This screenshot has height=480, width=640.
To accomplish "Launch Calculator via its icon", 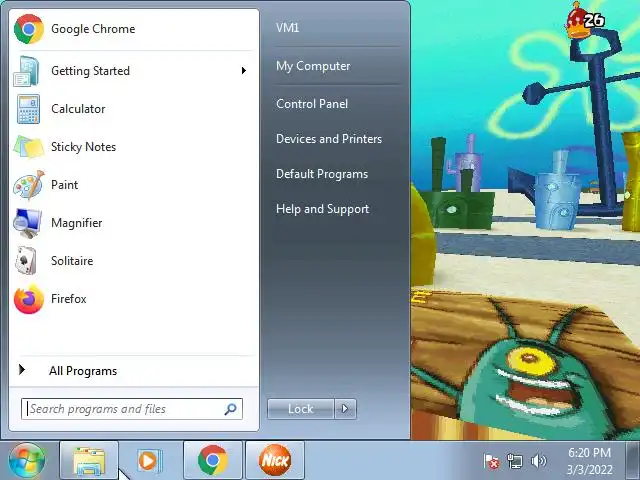I will click(x=28, y=109).
